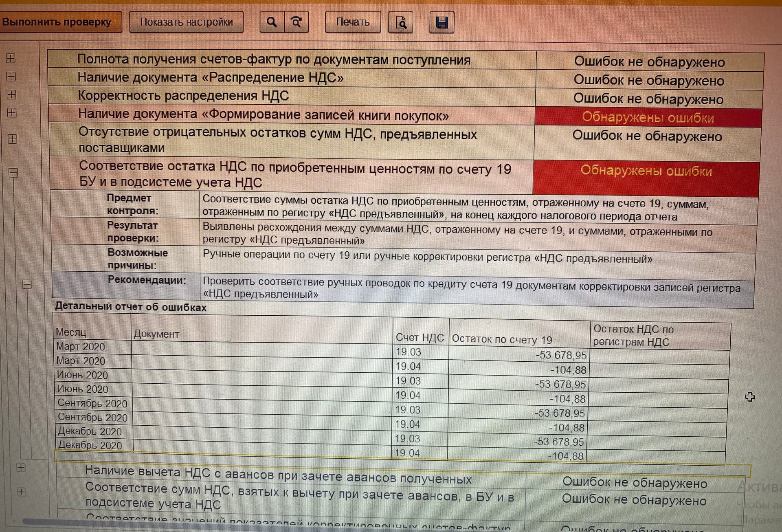Collapse the Соответствие остатка НДС по счету 19 group

point(13,173)
